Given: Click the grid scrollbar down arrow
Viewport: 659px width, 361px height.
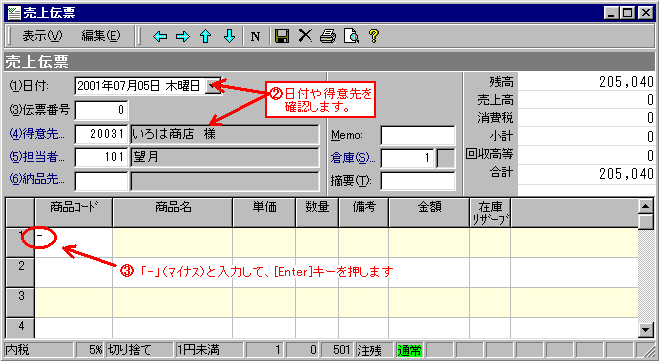Looking at the screenshot, I should pos(646,330).
